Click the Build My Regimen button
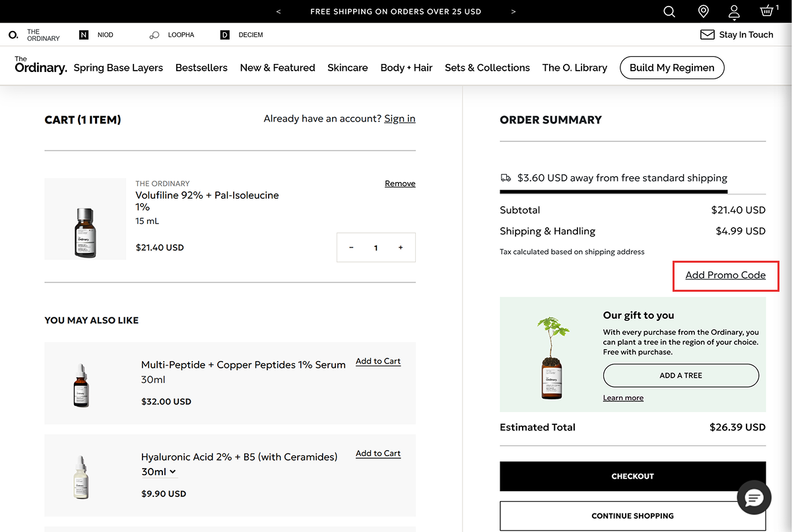This screenshot has height=532, width=792. pyautogui.click(x=672, y=67)
